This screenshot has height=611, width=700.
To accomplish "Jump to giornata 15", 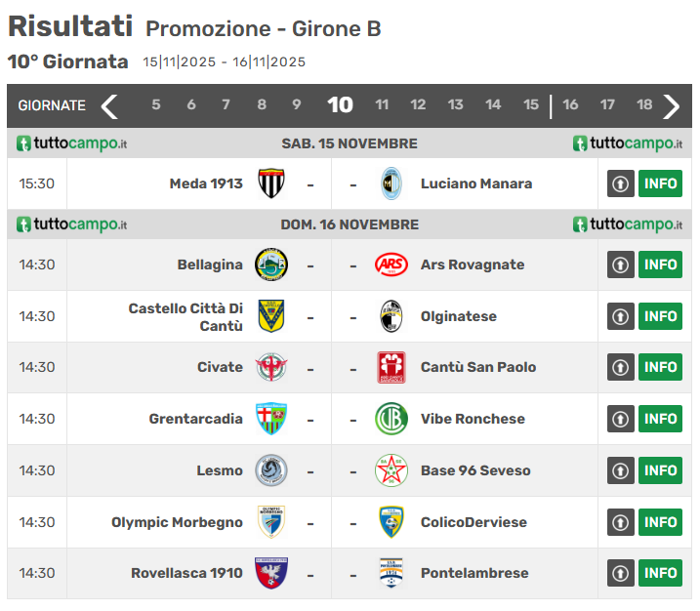I will pos(530,105).
